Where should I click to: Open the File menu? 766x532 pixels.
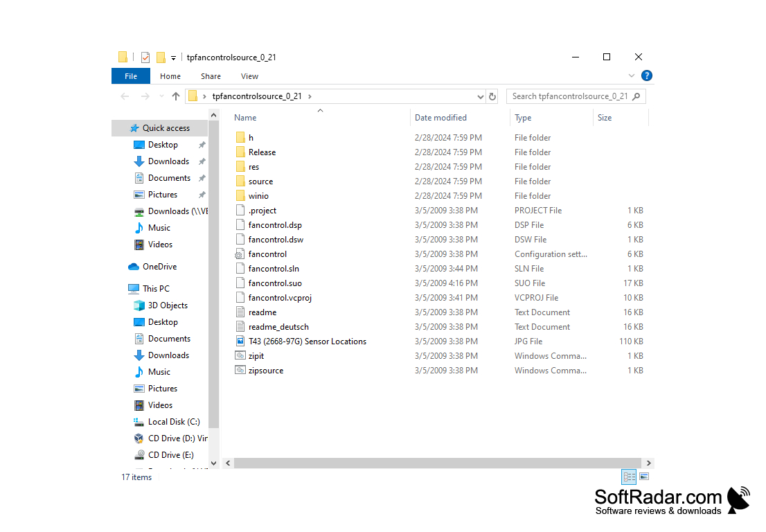point(130,76)
